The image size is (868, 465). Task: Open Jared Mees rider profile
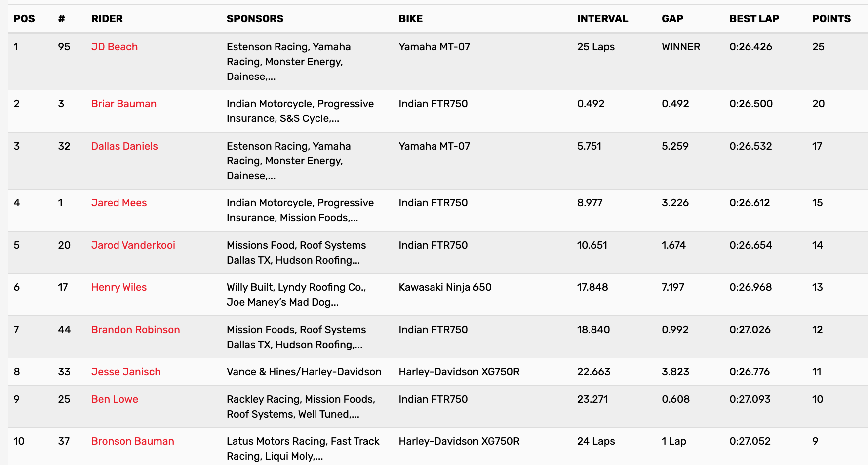(x=119, y=203)
